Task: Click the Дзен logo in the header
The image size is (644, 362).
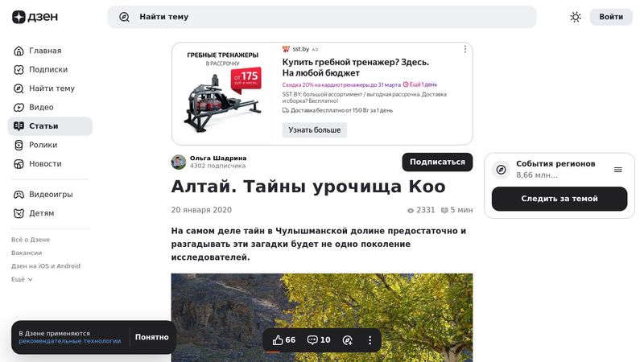Action: click(x=35, y=17)
